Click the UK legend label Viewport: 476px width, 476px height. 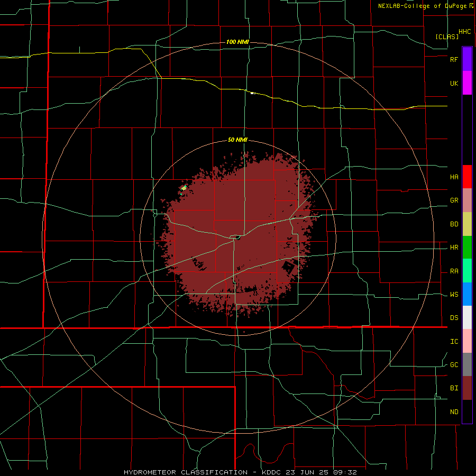[x=454, y=83]
